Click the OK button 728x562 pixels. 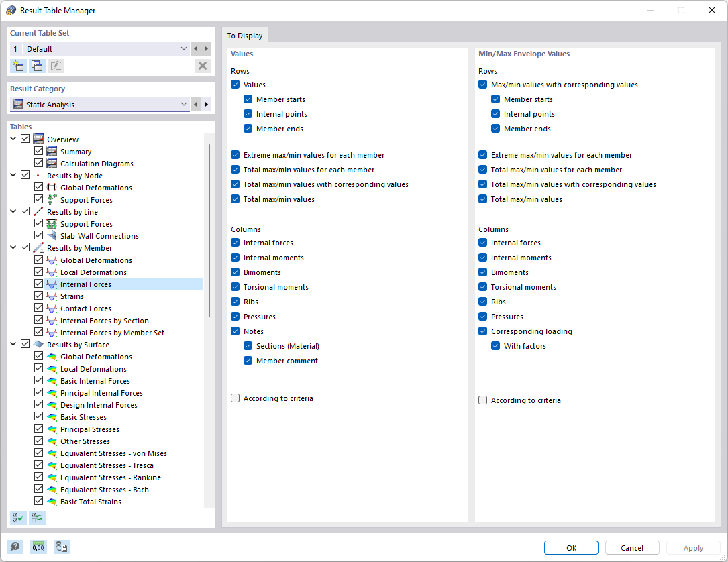point(571,547)
